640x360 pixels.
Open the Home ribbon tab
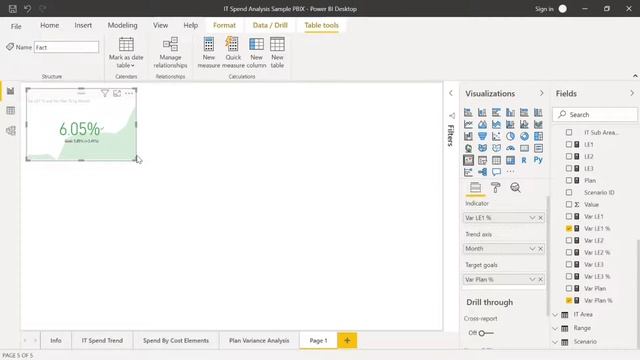[49, 25]
